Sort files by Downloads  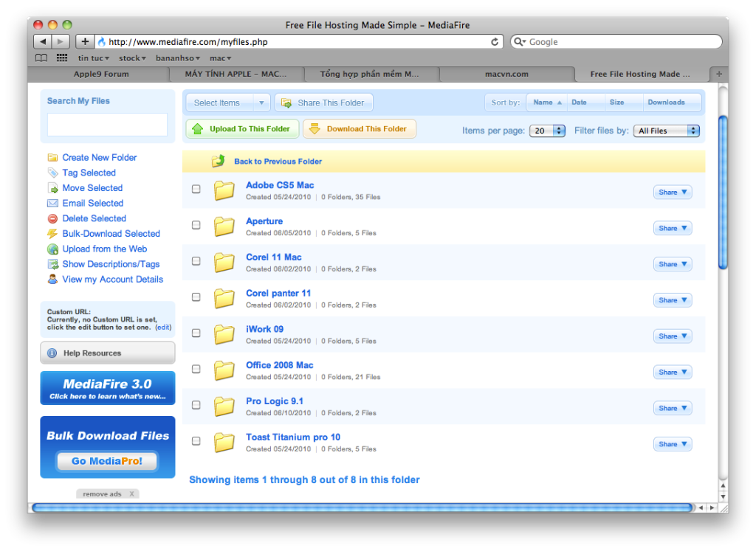coord(667,102)
